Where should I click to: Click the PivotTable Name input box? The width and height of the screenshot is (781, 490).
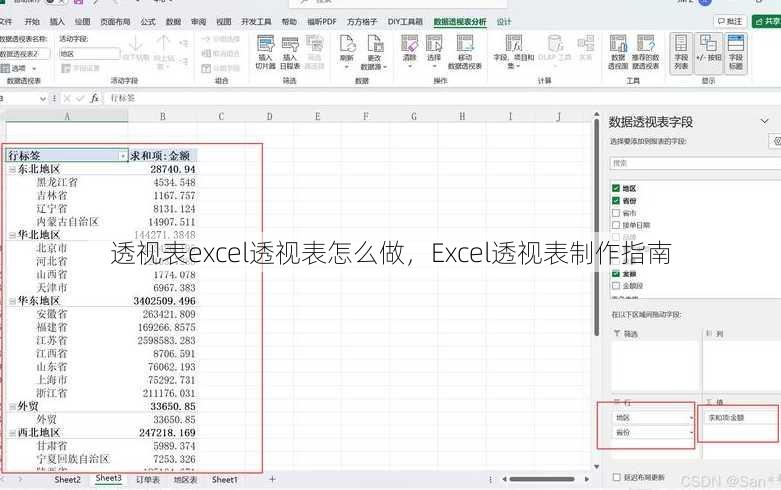(x=25, y=54)
